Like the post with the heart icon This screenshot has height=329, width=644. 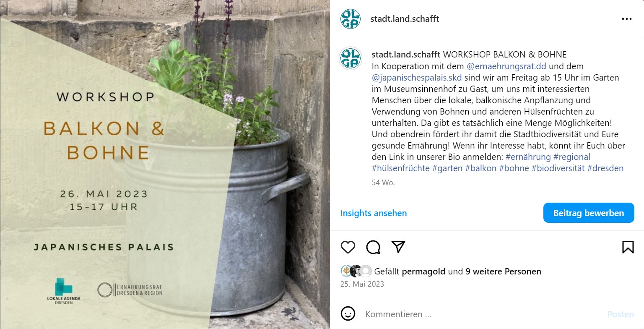348,247
